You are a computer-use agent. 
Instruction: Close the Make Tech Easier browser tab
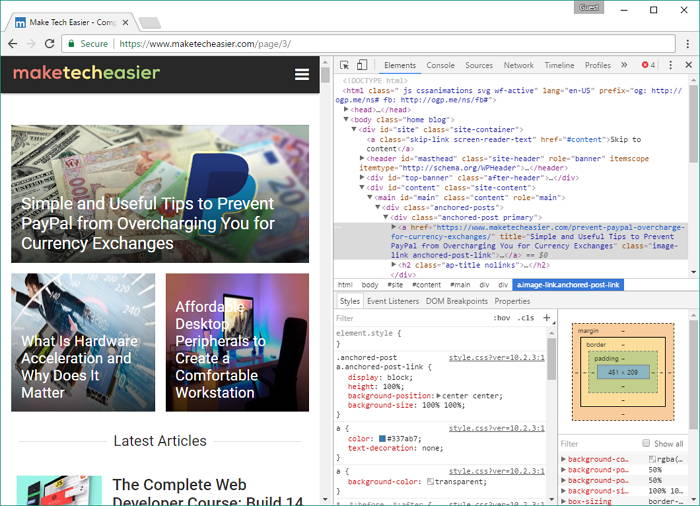pos(125,22)
